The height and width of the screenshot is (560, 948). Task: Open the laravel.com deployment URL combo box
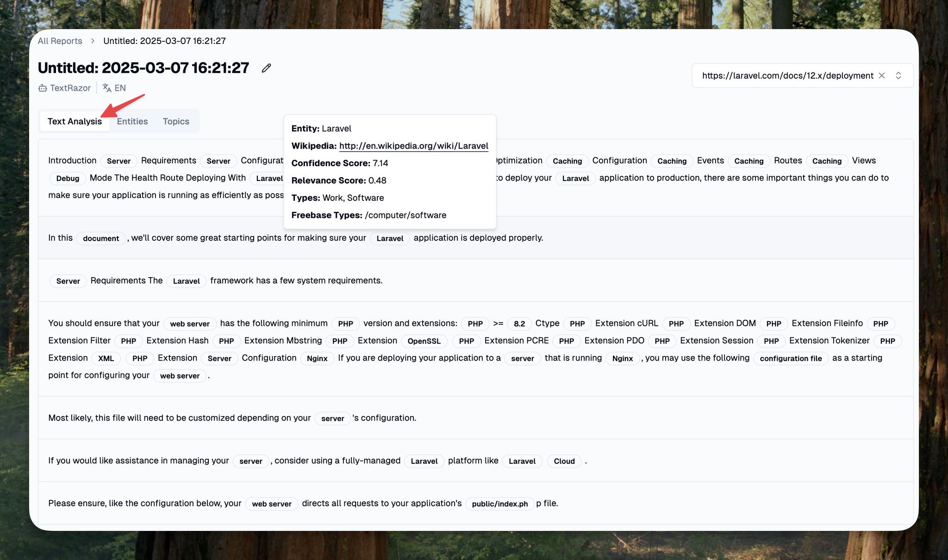(787, 75)
